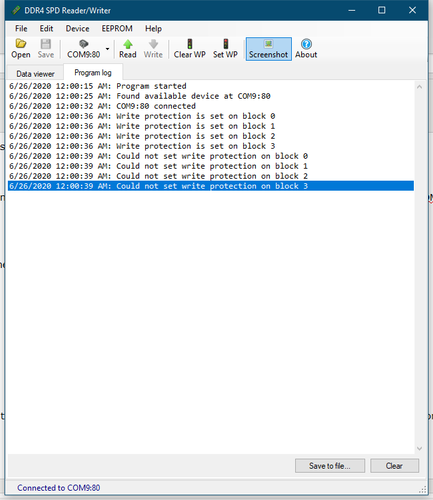Image resolution: width=433 pixels, height=500 pixels.
Task: Select 'Write protection is set on block 2'
Action: [211, 136]
